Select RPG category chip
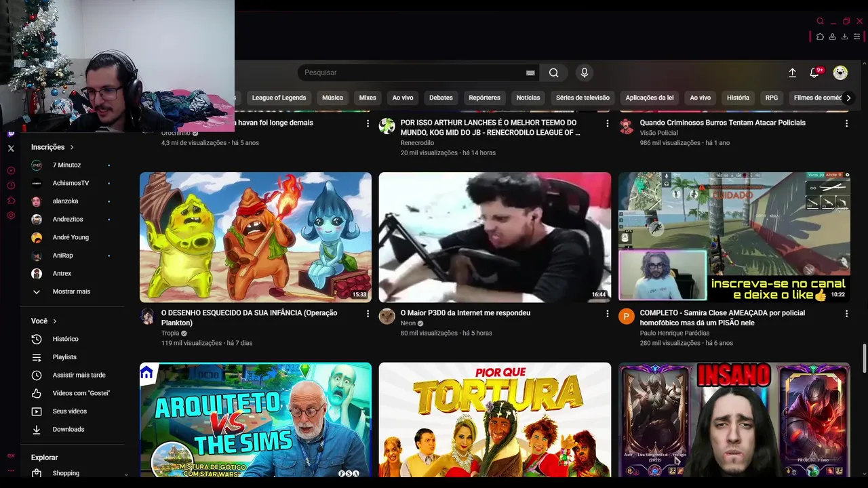868x488 pixels. pyautogui.click(x=772, y=98)
